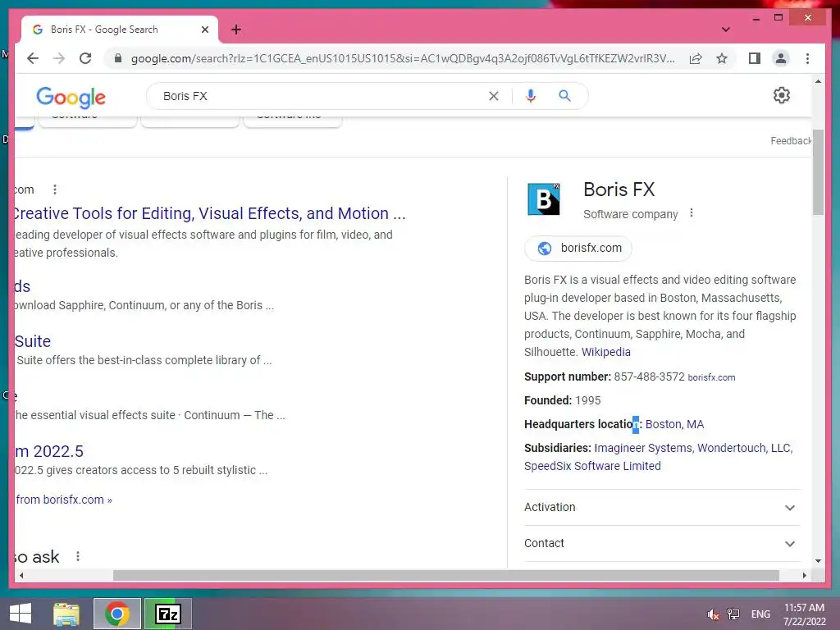Open 7-Zip from the taskbar
The image size is (840, 630).
coord(167,614)
